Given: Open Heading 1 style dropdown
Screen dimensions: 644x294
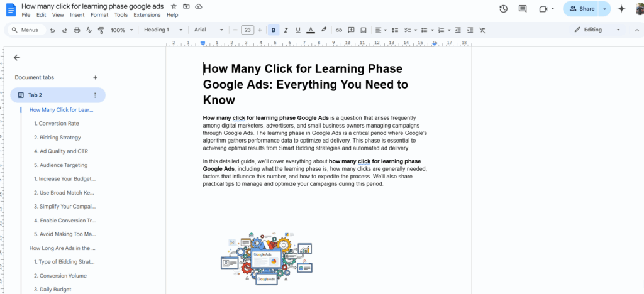Looking at the screenshot, I should point(163,30).
